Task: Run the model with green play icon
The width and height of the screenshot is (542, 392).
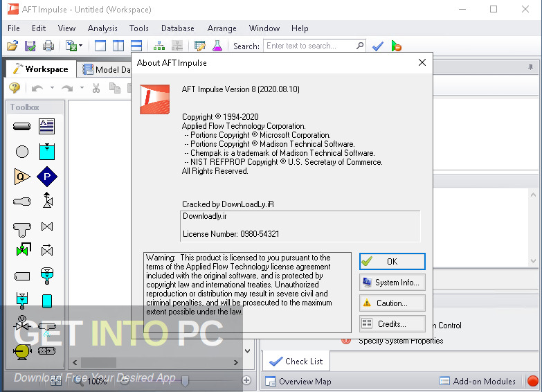Action: [396, 46]
